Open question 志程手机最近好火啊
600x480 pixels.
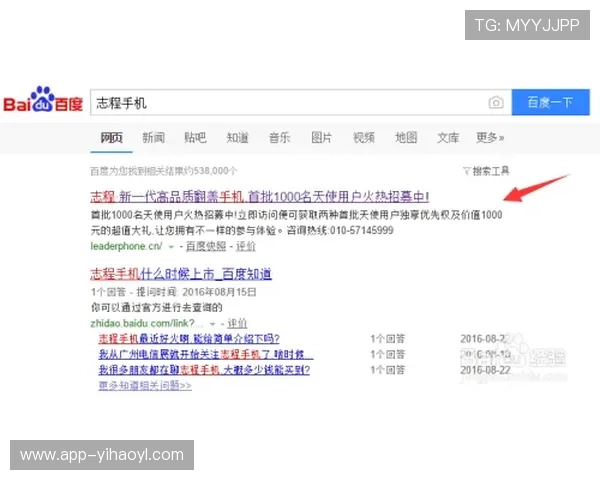[189, 339]
